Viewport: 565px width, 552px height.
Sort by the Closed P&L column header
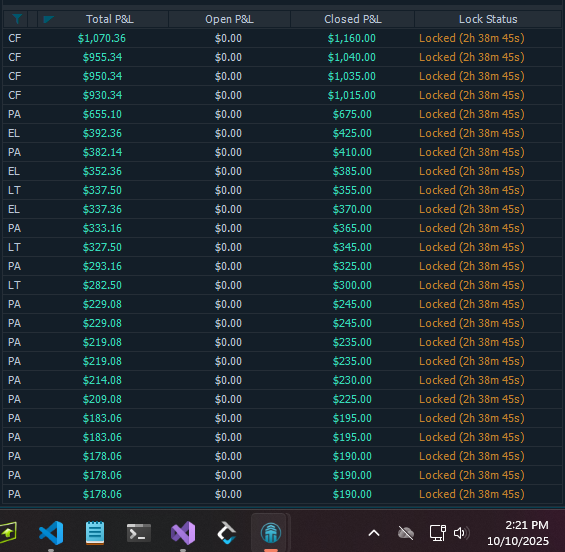(x=352, y=19)
